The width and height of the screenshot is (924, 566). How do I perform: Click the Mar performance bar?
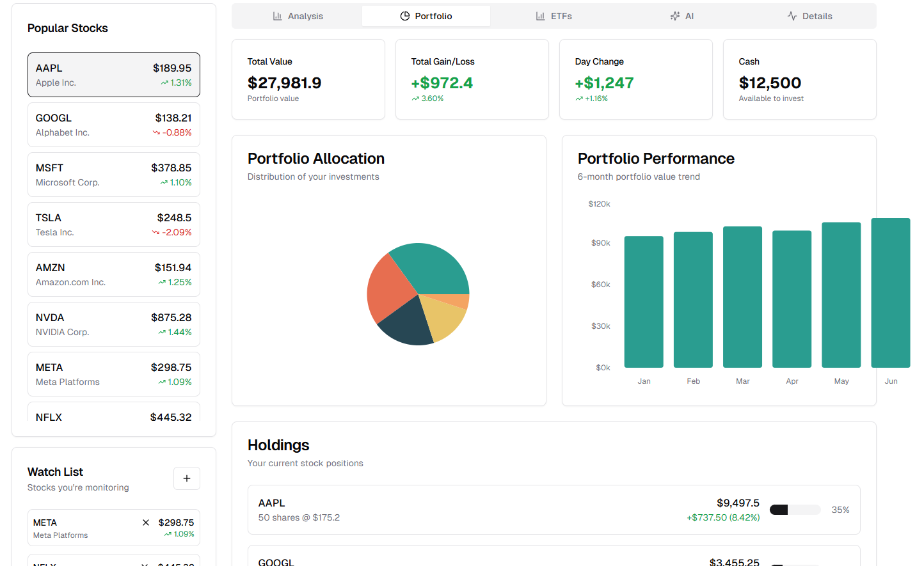(x=742, y=297)
